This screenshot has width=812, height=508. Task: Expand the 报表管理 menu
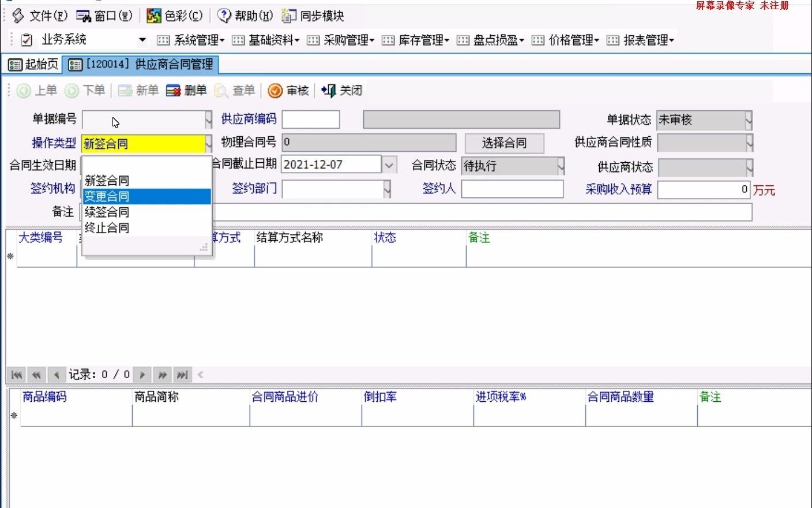click(641, 40)
